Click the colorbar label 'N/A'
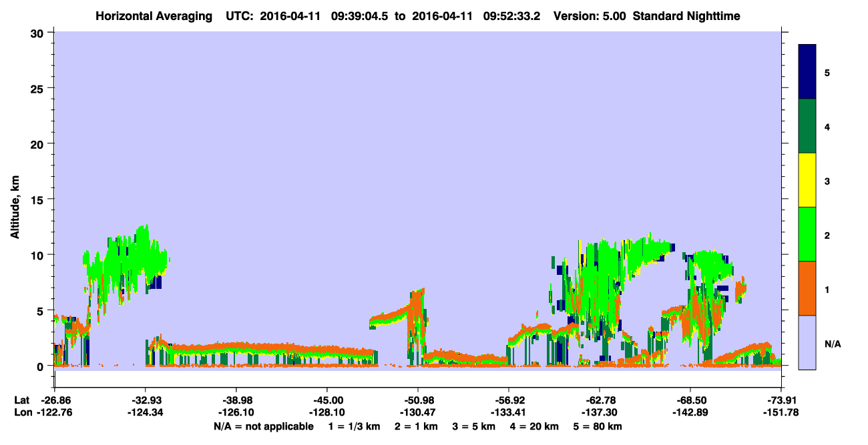The height and width of the screenshot is (445, 868). point(833,344)
